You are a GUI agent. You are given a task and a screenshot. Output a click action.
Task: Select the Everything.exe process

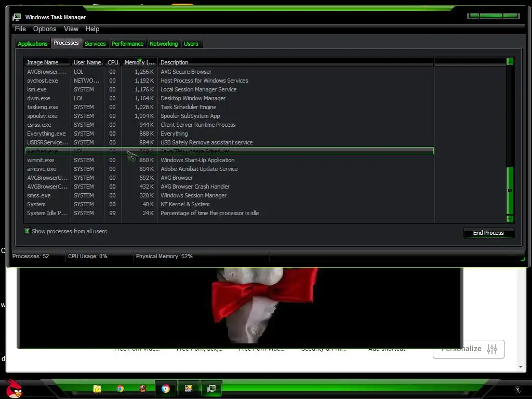(230, 134)
